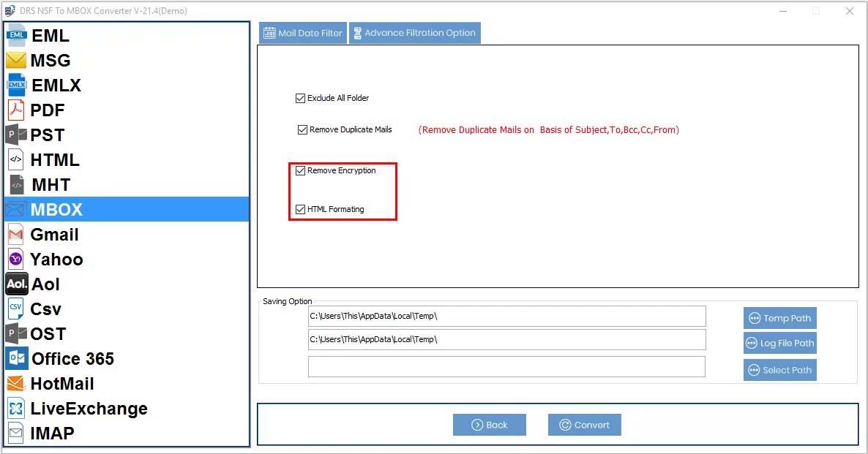Click the MBOX envelope icon
Screen dimensions: 868x454
click(x=16, y=210)
